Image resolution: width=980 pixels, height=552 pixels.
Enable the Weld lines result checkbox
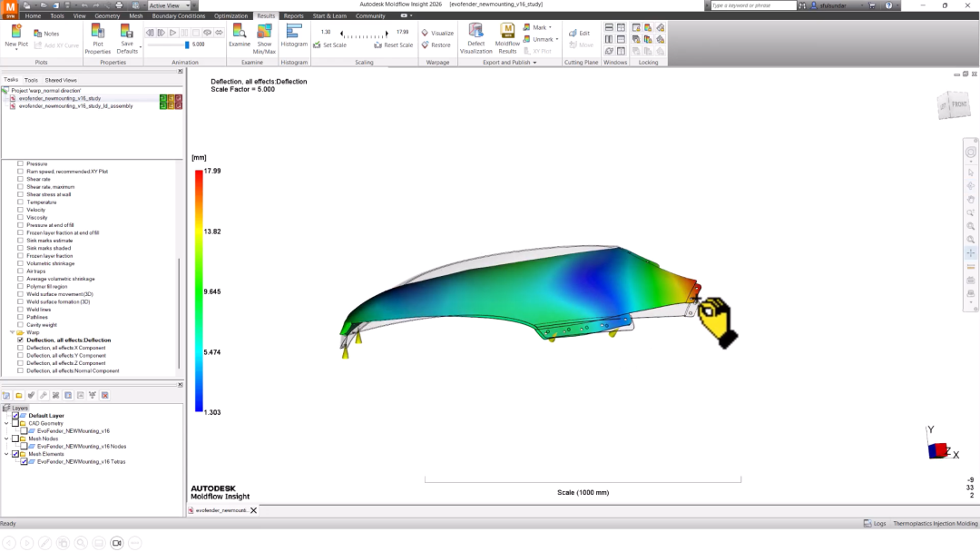click(21, 309)
